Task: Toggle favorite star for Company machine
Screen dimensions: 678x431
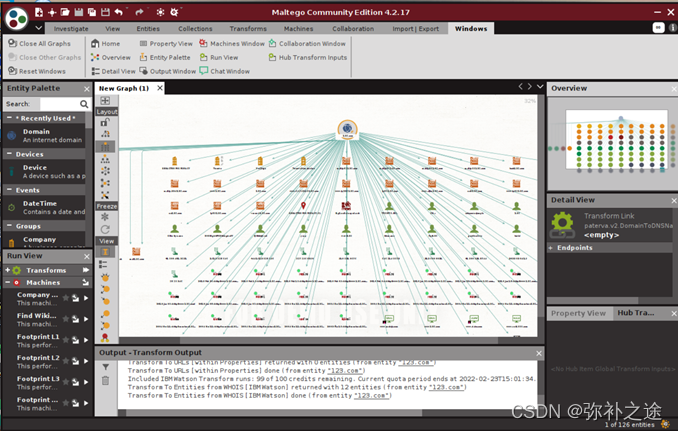Action: [x=66, y=298]
